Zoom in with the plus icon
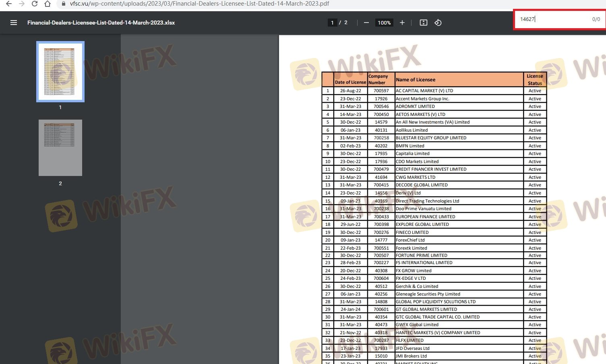This screenshot has width=606, height=364. pyautogui.click(x=402, y=23)
